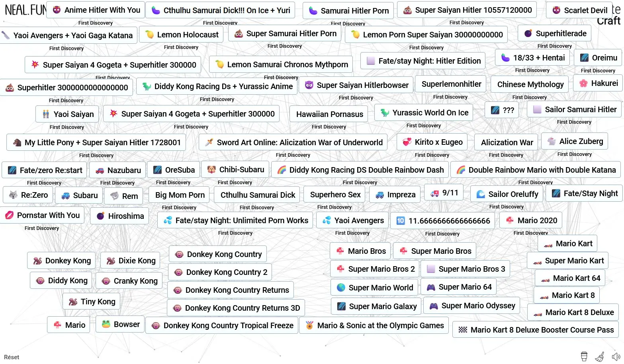Click the Nazubaru element
624x364 pixels.
click(117, 170)
